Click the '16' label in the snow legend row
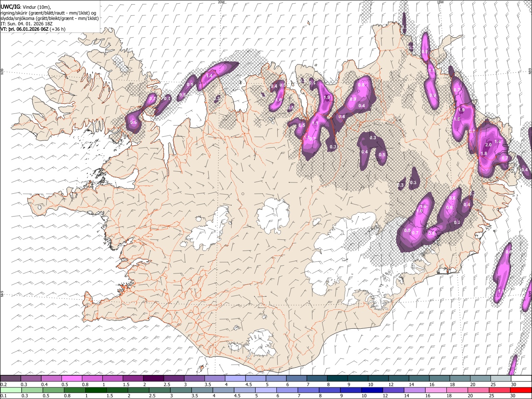 pos(432,384)
